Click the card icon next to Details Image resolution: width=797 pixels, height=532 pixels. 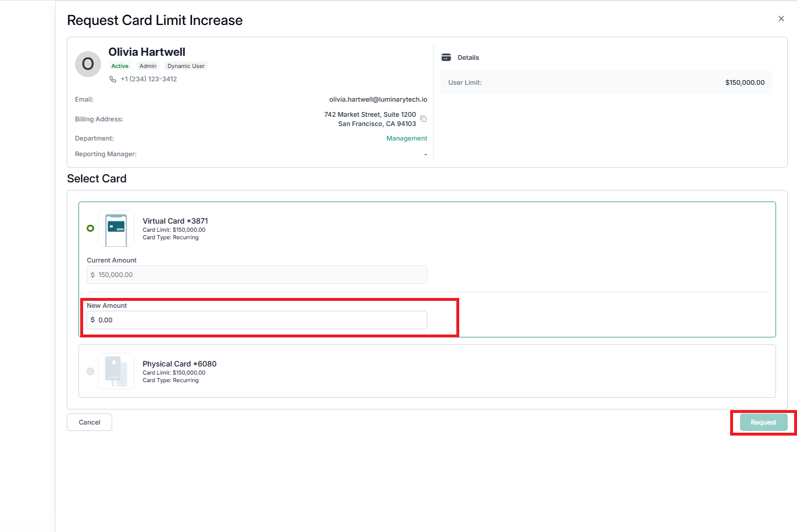point(446,57)
